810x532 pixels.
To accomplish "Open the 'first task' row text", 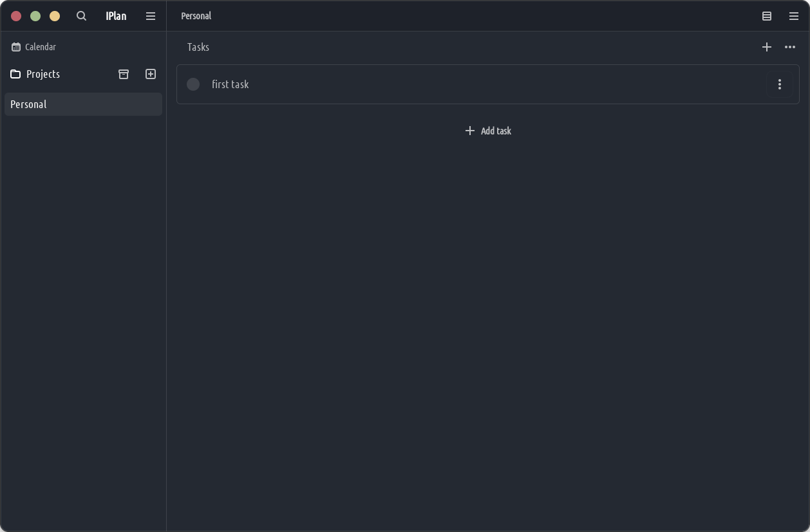I will [x=231, y=84].
